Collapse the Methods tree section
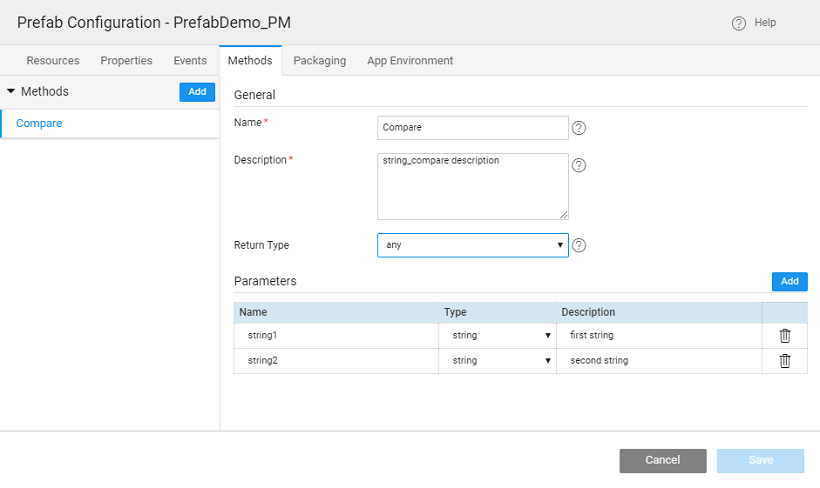The width and height of the screenshot is (820, 488). click(11, 91)
